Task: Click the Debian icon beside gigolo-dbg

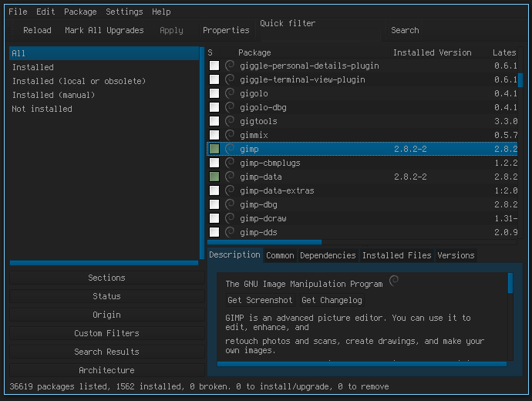Action: pos(230,107)
